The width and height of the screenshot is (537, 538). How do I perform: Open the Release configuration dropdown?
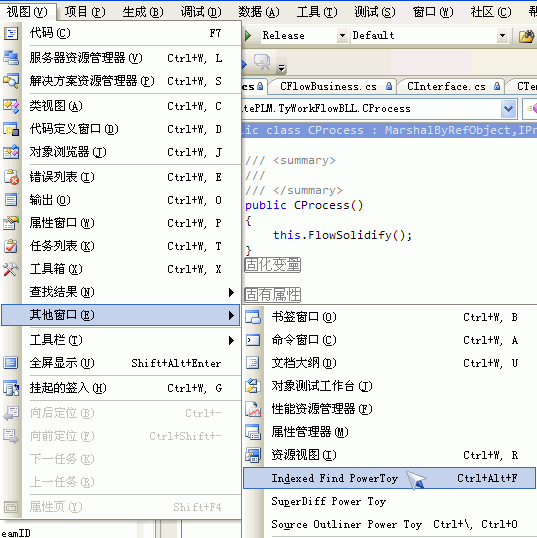(342, 35)
